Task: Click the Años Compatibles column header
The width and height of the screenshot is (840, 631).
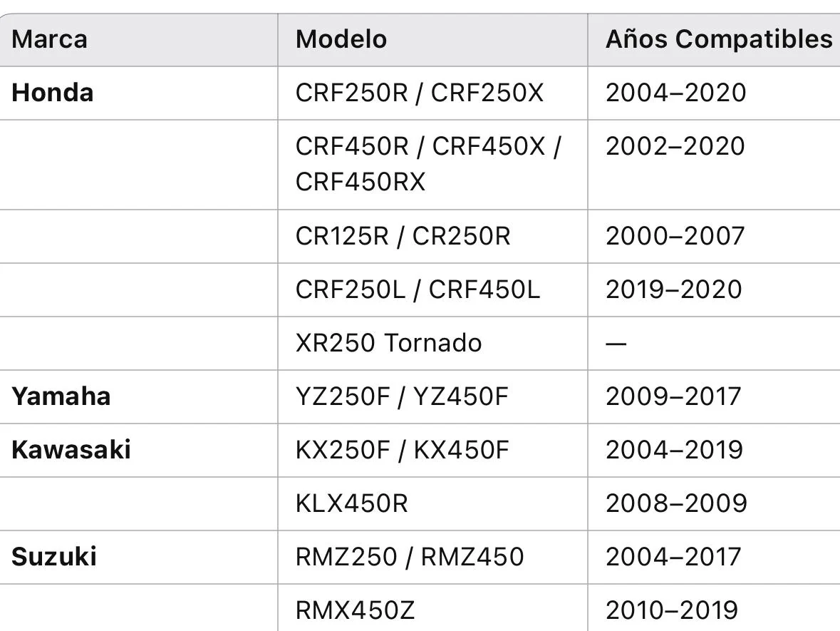Action: coord(714,40)
